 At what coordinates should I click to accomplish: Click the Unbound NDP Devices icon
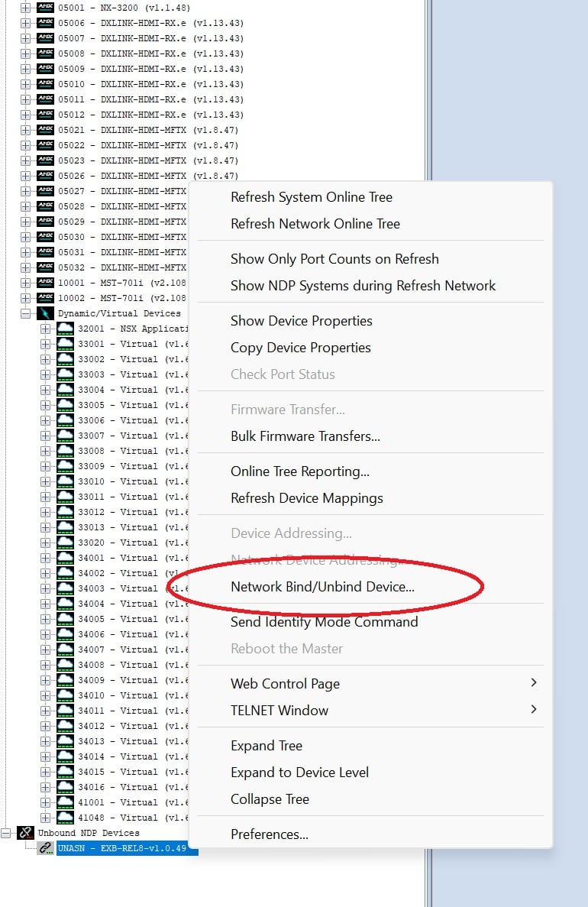(25, 833)
